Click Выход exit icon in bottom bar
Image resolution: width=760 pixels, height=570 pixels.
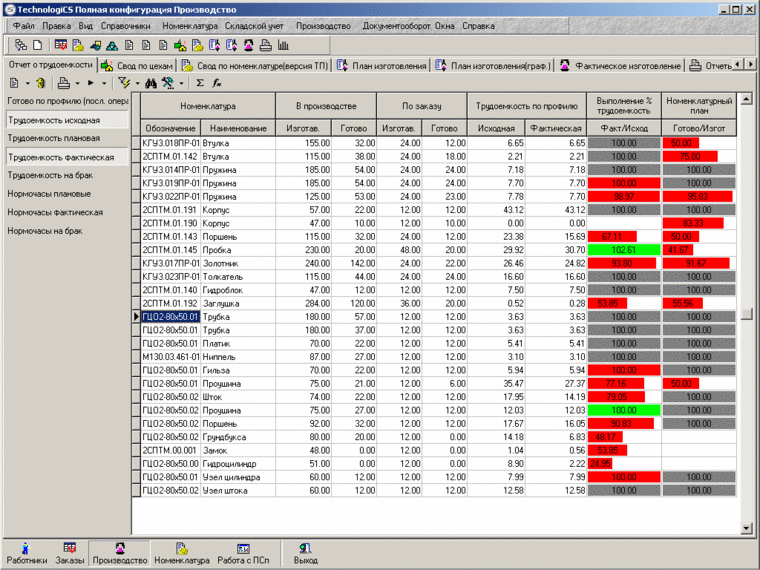click(x=305, y=554)
